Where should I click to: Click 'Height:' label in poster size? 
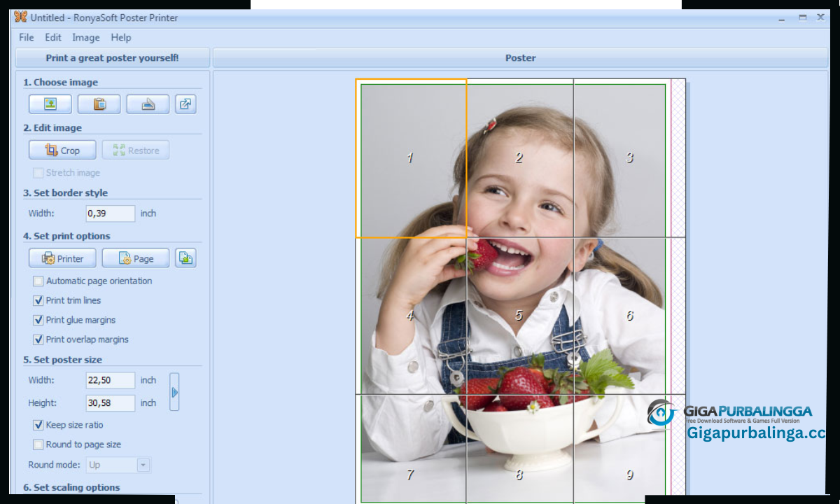[x=43, y=403]
